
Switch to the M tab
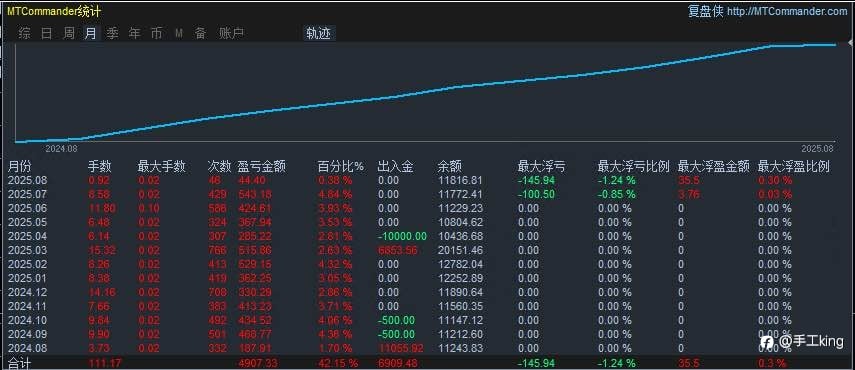click(179, 34)
